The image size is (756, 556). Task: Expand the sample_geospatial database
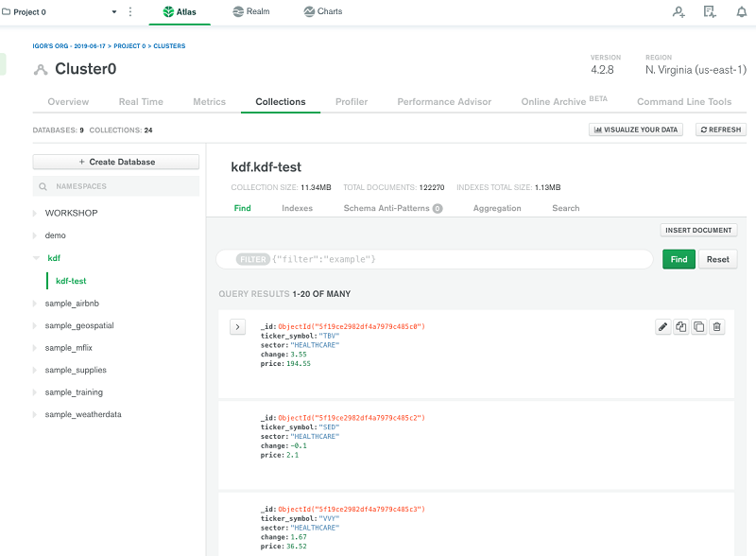[x=35, y=326]
